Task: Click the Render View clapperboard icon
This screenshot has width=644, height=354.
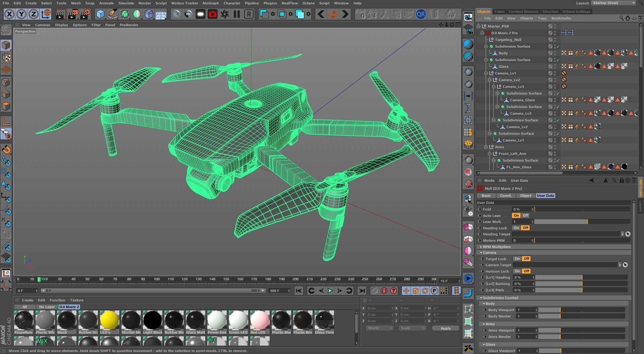Action: click(x=60, y=14)
